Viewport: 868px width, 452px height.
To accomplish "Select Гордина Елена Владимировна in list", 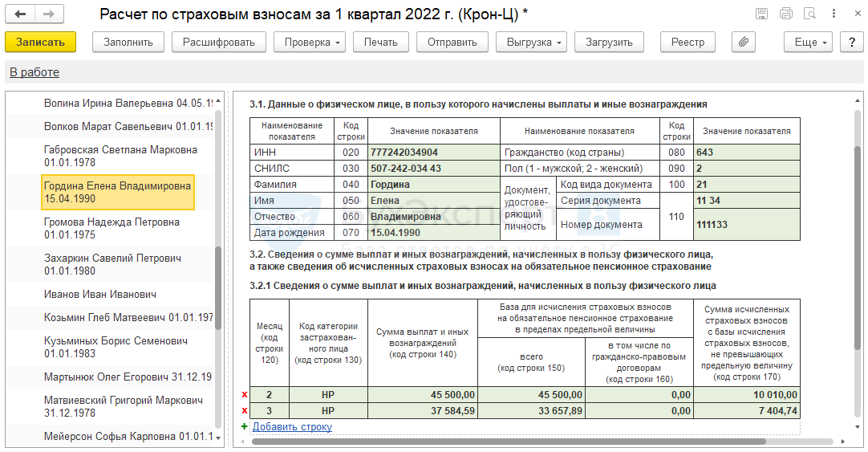I will (118, 192).
